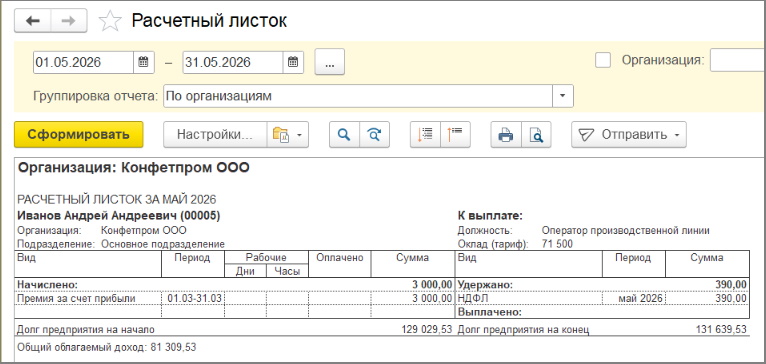Click Общий облагаемый доход: 81 309,53 line

pyautogui.click(x=106, y=347)
